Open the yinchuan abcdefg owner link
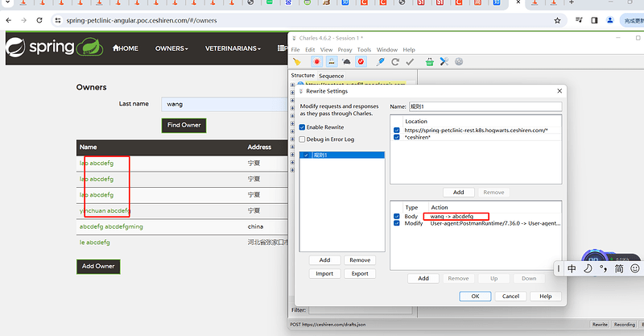The width and height of the screenshot is (644, 336). tap(105, 211)
